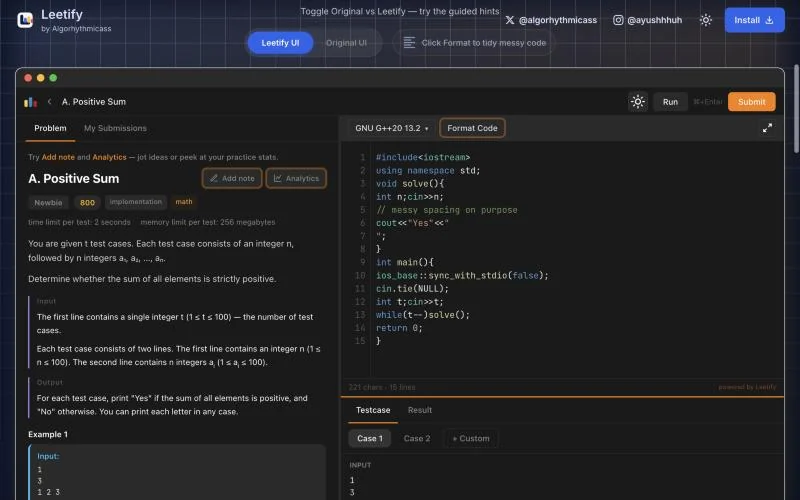Click the Analytics link in hint text
The height and width of the screenshot is (500, 800).
[x=109, y=157]
